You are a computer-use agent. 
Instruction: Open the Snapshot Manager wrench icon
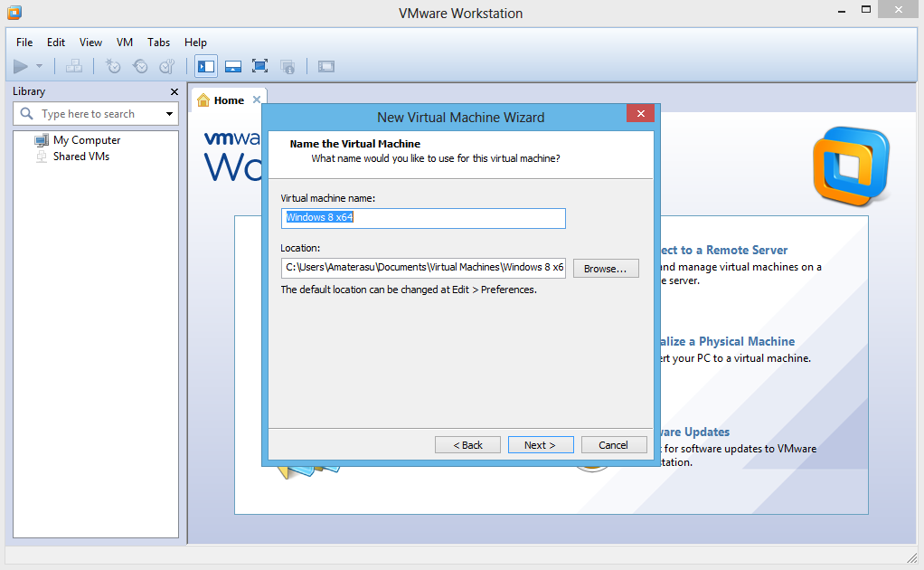[167, 67]
